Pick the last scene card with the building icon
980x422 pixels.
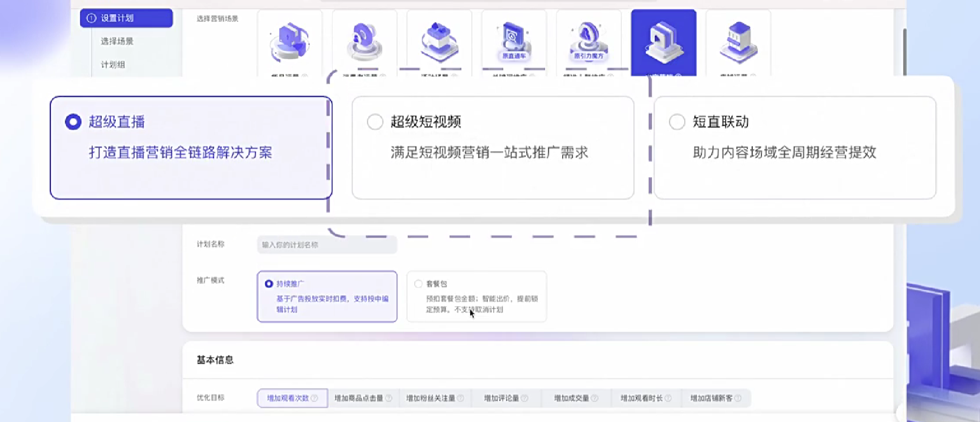click(738, 43)
